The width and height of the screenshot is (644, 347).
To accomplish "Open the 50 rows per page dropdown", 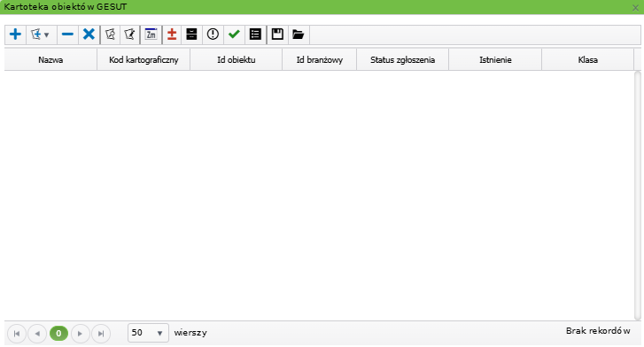I will pyautogui.click(x=148, y=333).
